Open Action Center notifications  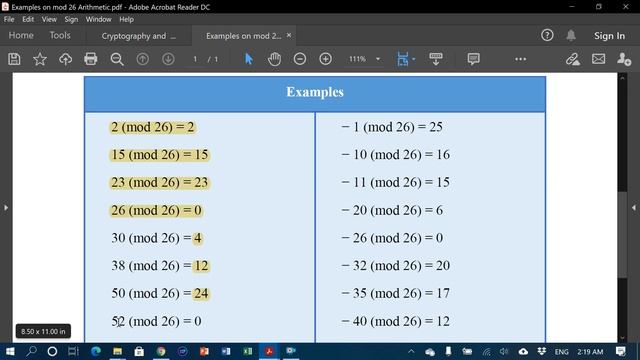621,351
